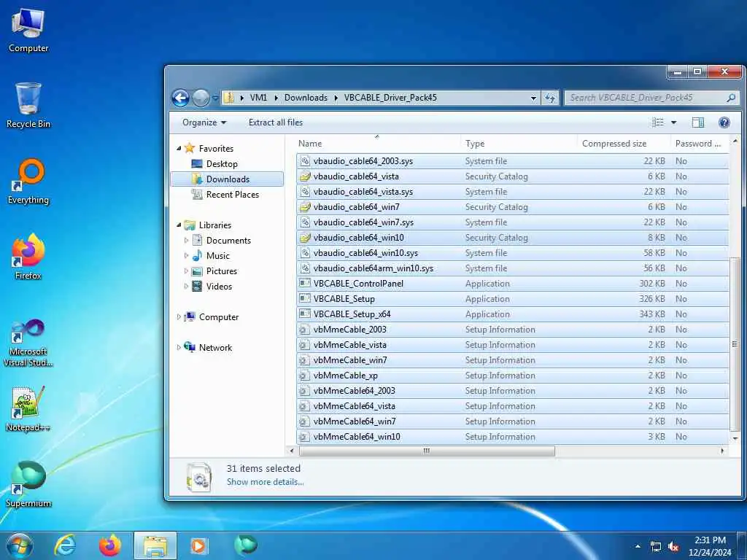
Task: Launch Firefox from the taskbar
Action: (x=109, y=545)
